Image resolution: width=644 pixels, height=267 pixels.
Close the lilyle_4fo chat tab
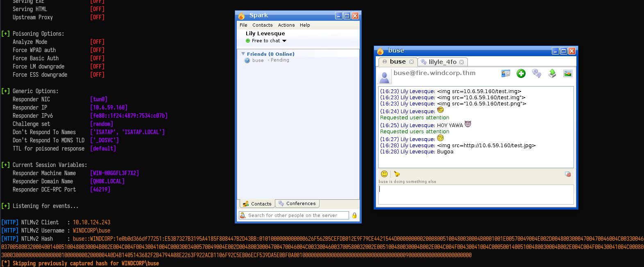point(461,62)
